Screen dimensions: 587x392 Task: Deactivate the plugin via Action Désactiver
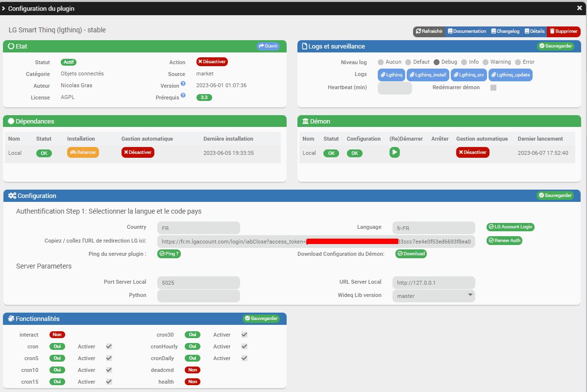click(x=212, y=62)
